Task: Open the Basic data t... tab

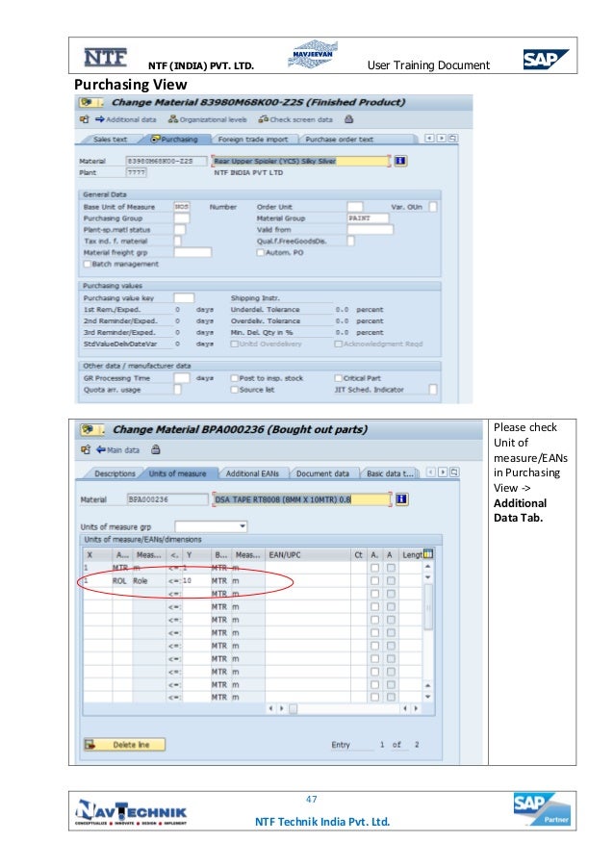Action: pos(390,473)
